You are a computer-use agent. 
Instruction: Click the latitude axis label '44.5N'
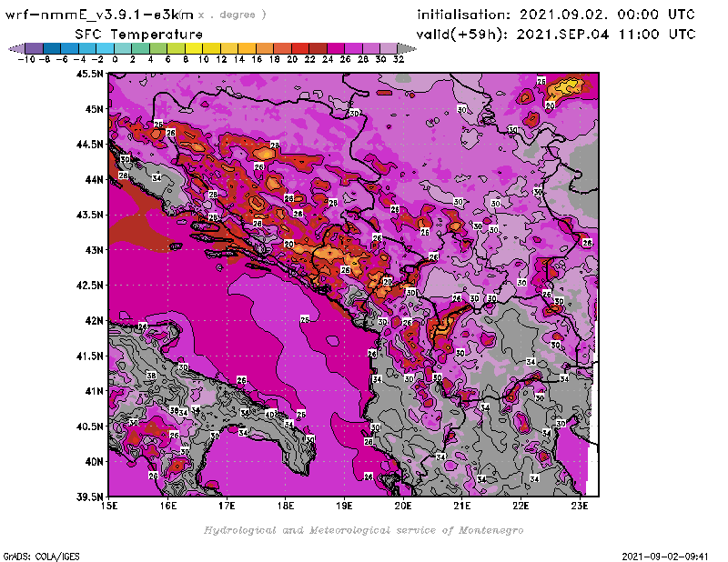click(90, 145)
